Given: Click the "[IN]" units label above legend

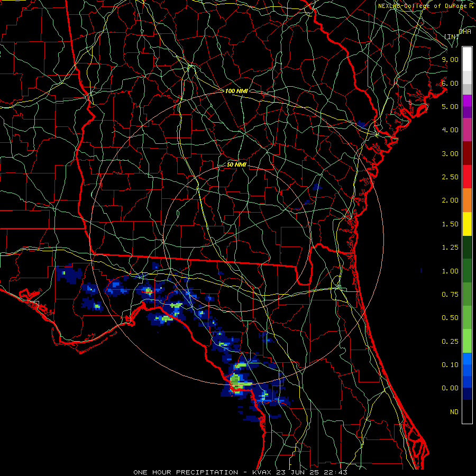Looking at the screenshot, I should [452, 36].
